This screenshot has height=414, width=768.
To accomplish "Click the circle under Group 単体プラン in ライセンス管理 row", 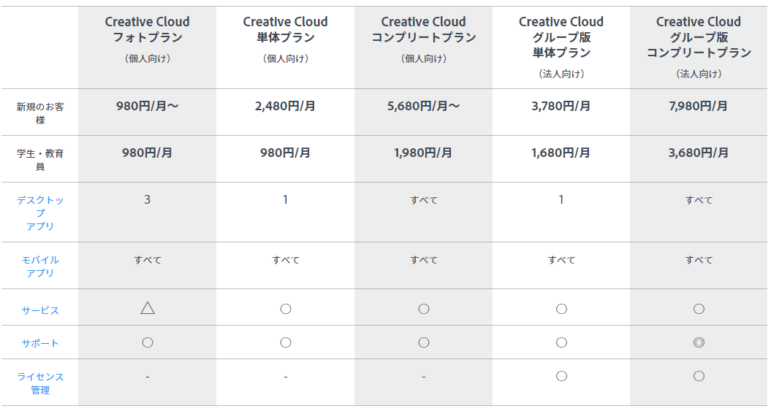I will (561, 376).
